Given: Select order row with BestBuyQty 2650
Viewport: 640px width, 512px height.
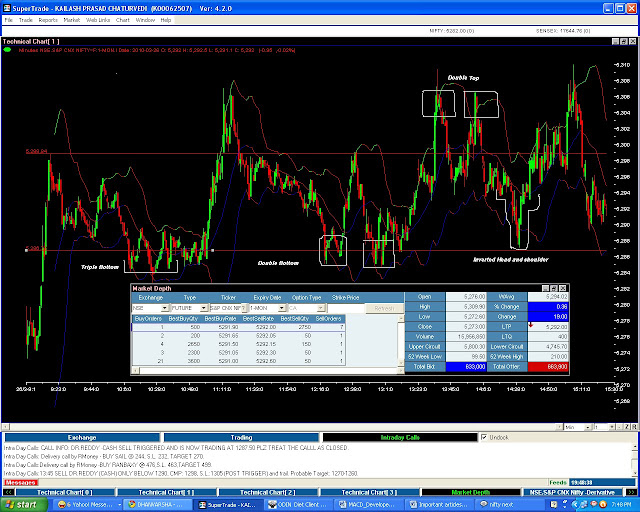Looking at the screenshot, I should tap(238, 344).
